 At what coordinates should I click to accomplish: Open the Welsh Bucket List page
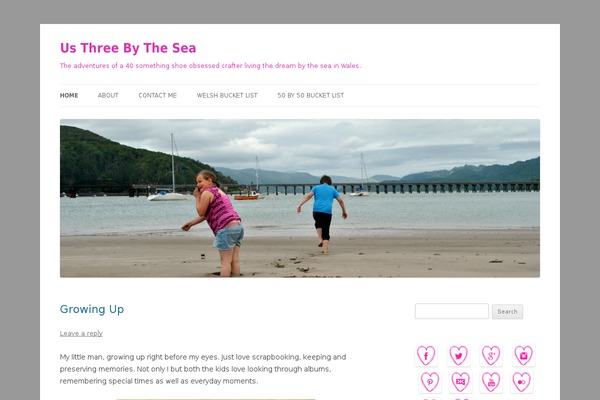click(x=227, y=95)
